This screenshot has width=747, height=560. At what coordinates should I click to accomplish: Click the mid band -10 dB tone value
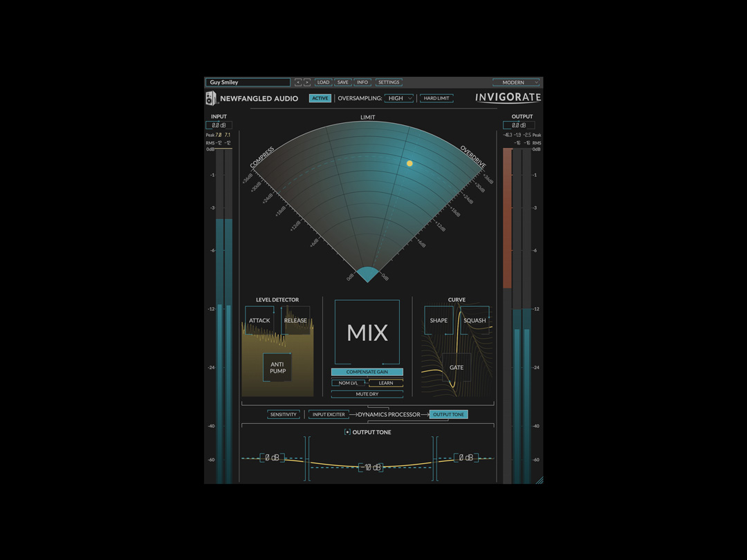point(371,467)
